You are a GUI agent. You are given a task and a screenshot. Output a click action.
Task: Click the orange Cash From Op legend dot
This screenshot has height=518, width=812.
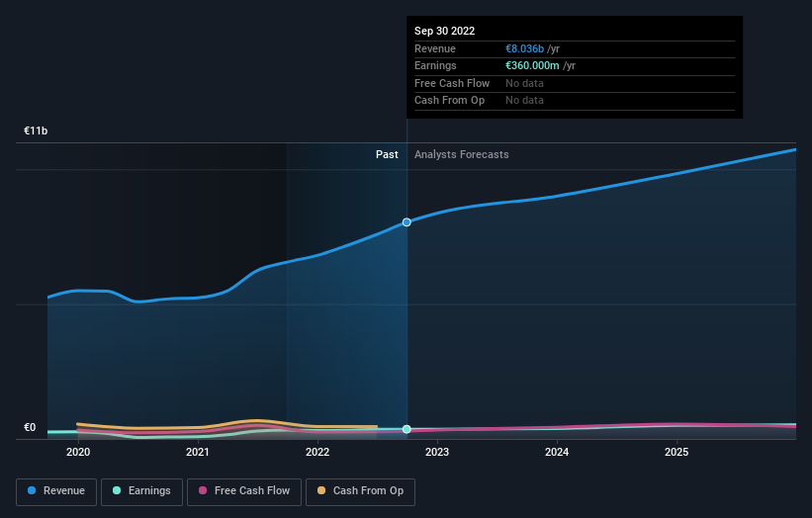(x=321, y=490)
